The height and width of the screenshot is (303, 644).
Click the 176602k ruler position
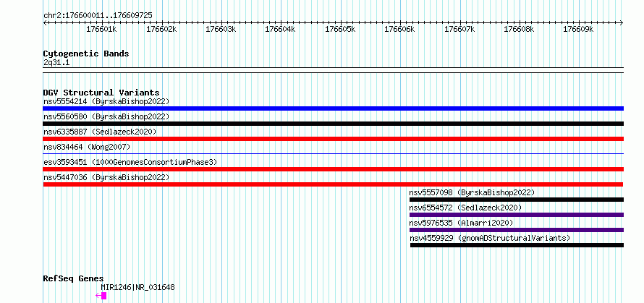click(161, 30)
